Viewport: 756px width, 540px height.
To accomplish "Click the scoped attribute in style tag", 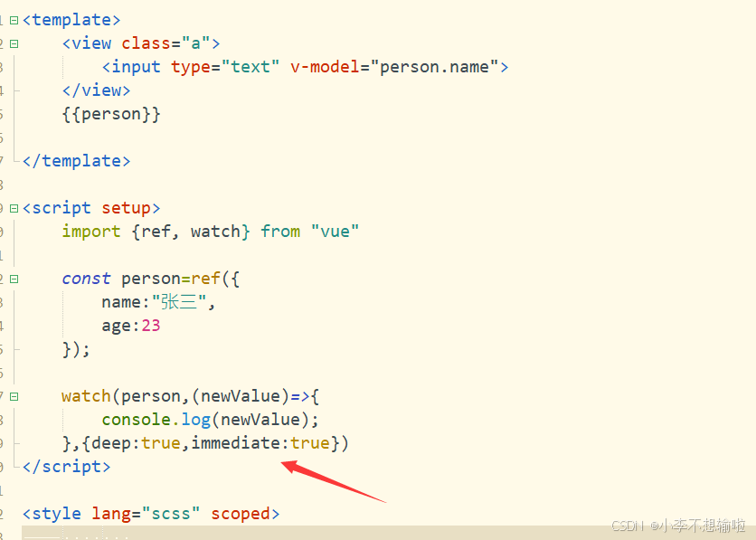I will 241,514.
